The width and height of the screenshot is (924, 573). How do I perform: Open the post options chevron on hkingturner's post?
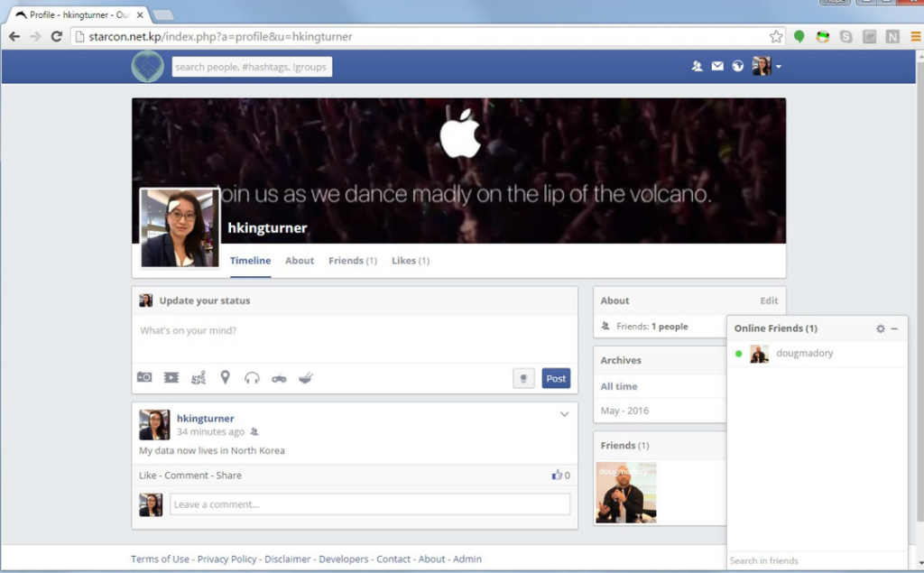(564, 414)
